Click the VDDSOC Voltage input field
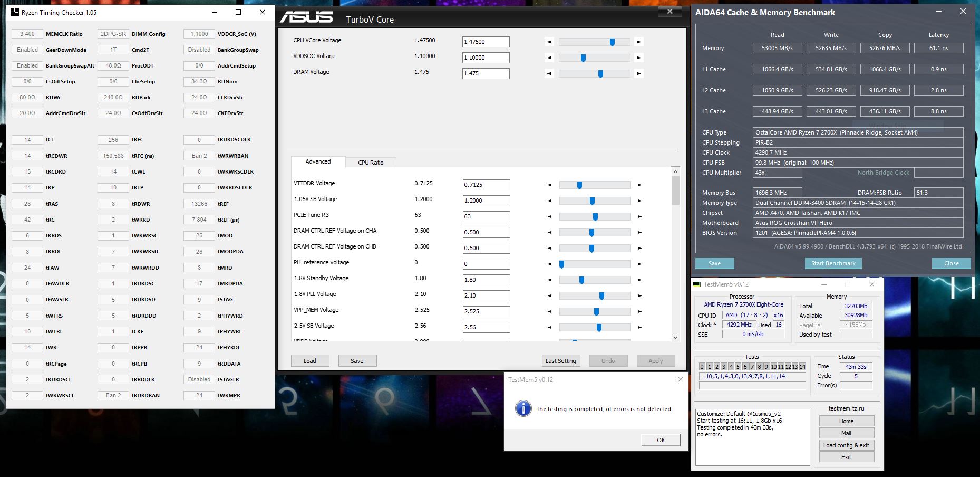The height and width of the screenshot is (477, 980). 486,58
